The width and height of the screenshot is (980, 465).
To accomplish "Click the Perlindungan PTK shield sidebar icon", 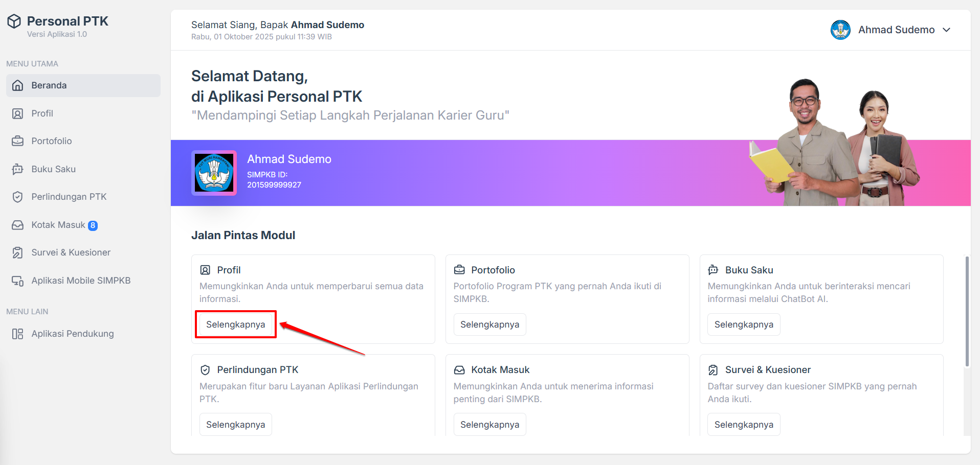I will [18, 197].
